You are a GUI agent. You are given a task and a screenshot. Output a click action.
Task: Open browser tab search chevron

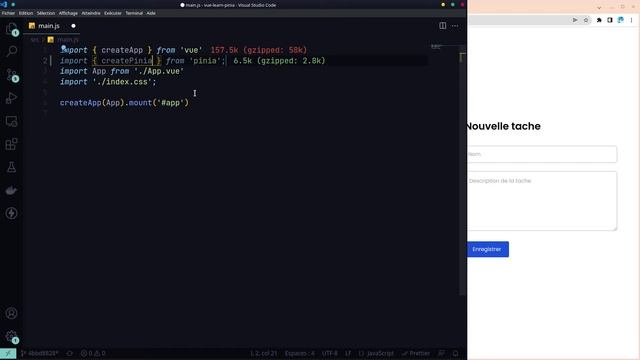point(599,7)
